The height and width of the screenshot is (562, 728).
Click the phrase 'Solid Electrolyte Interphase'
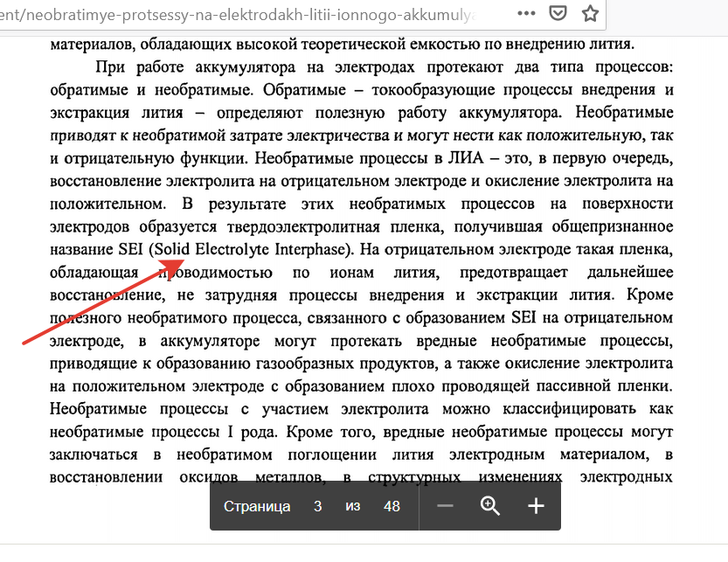[250, 249]
